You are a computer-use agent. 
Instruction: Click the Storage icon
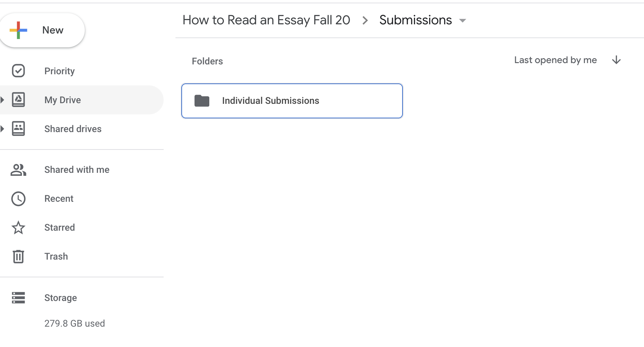pyautogui.click(x=18, y=298)
